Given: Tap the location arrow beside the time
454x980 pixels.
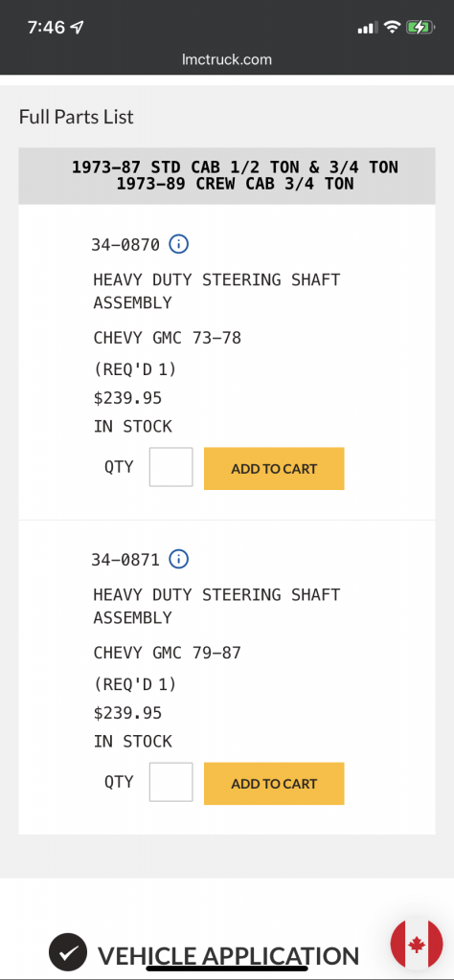Looking at the screenshot, I should (x=78, y=28).
